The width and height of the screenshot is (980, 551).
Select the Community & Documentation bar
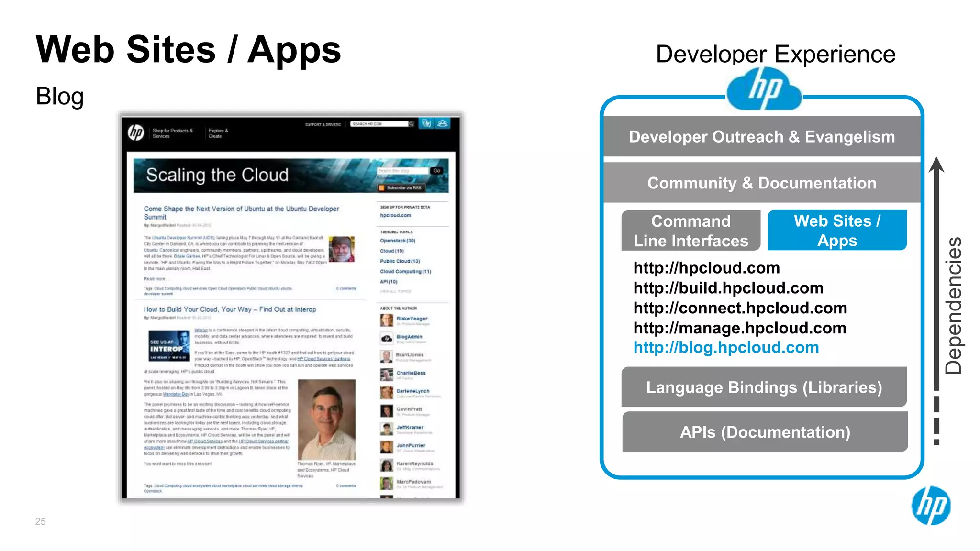click(x=762, y=183)
